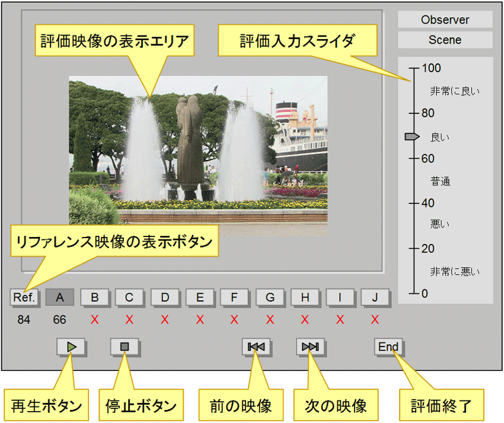
Task: Toggle selection of video B
Action: pyautogui.click(x=94, y=297)
